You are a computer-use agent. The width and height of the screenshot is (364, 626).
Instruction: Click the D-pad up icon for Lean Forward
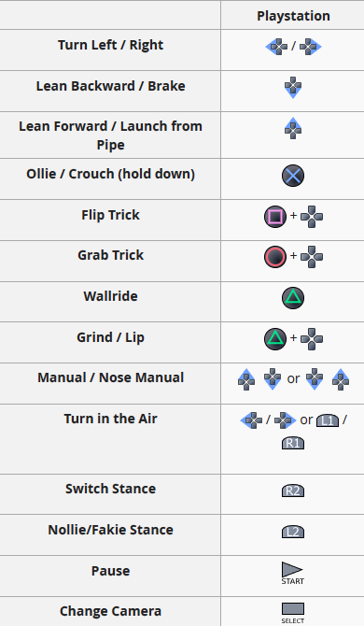tap(293, 128)
